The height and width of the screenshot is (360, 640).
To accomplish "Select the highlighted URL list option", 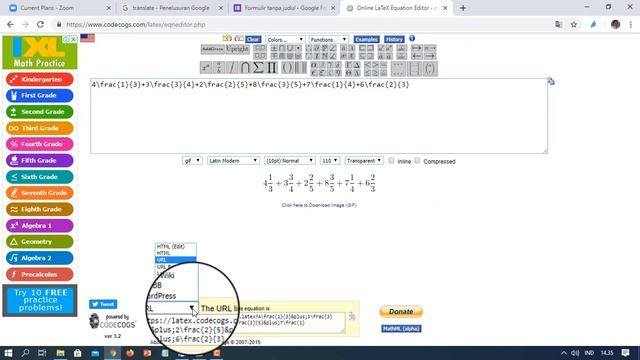I will click(176, 260).
